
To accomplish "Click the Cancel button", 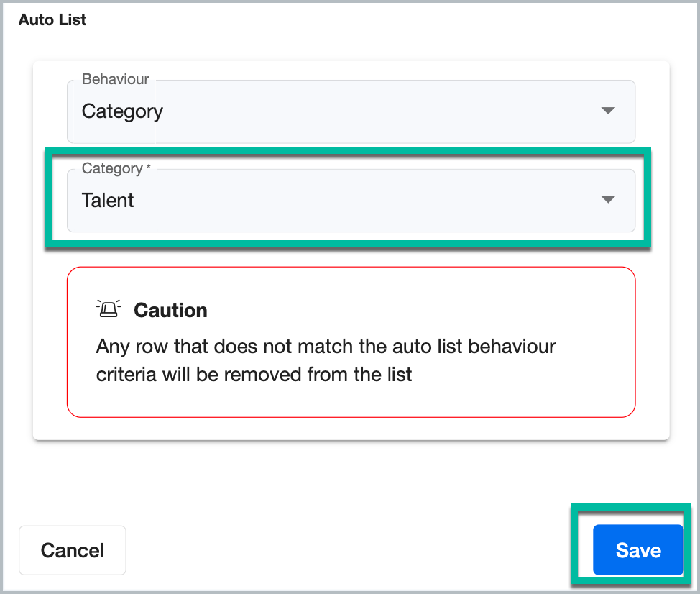I will click(x=73, y=550).
